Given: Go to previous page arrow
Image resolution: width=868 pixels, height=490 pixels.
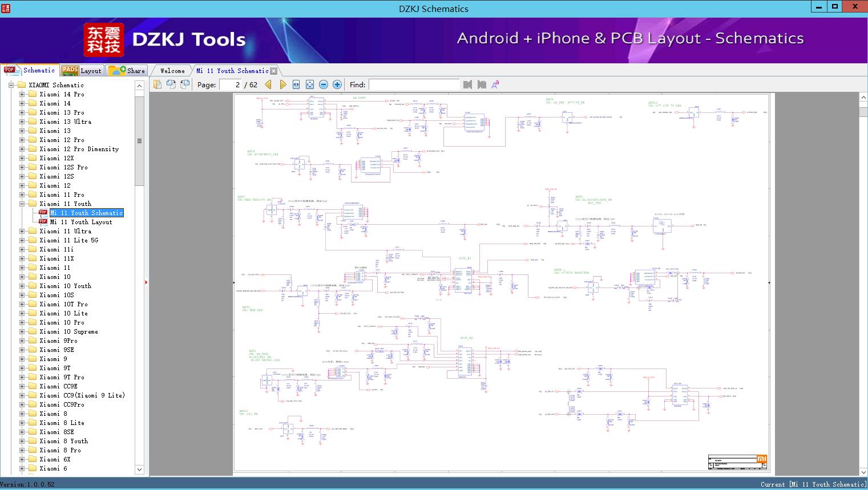Looking at the screenshot, I should 269,84.
